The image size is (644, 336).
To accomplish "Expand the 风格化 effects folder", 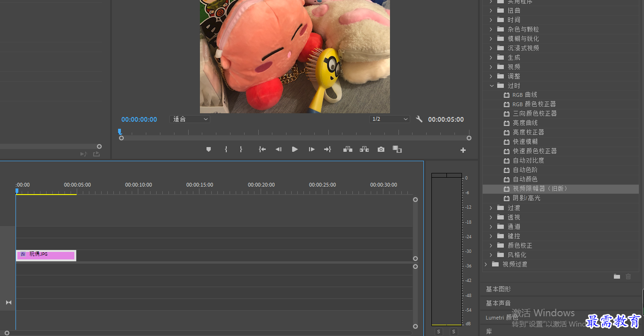I will point(491,255).
